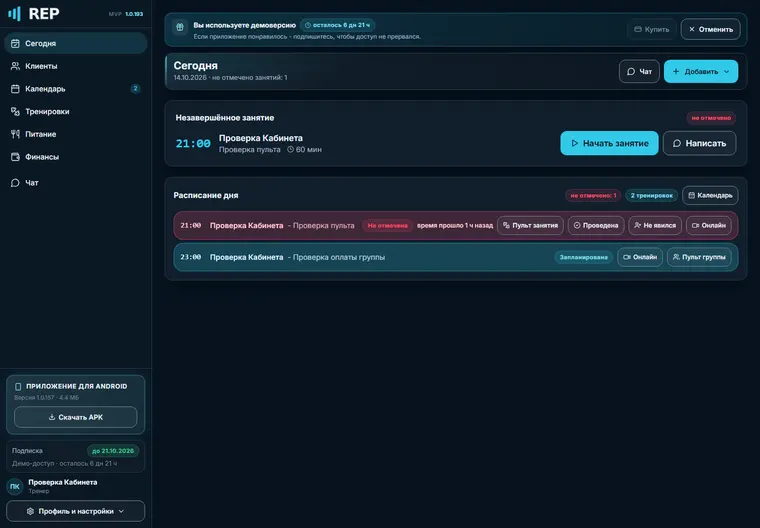This screenshot has width=760, height=528.
Task: Expand the Добавить dropdown
Action: pyautogui.click(x=701, y=71)
